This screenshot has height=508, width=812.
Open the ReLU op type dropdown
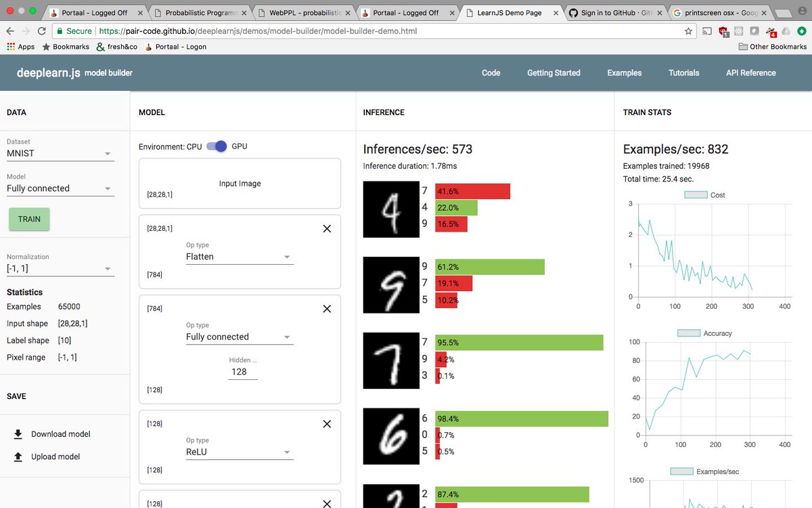240,452
